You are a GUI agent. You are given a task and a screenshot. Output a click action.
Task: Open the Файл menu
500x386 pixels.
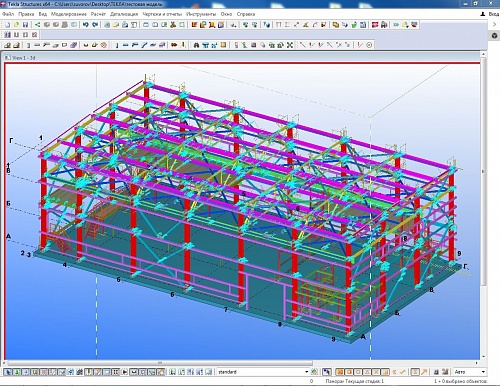click(x=8, y=14)
